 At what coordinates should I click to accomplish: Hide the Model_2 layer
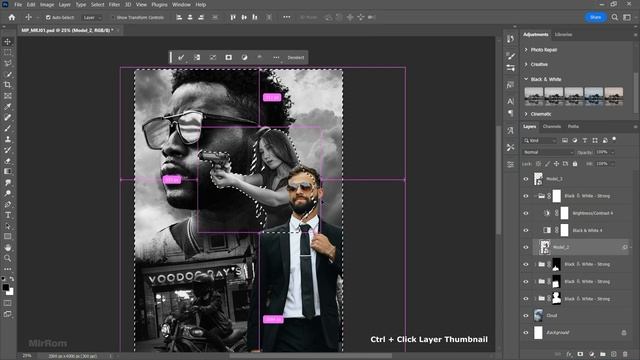[x=526, y=247]
